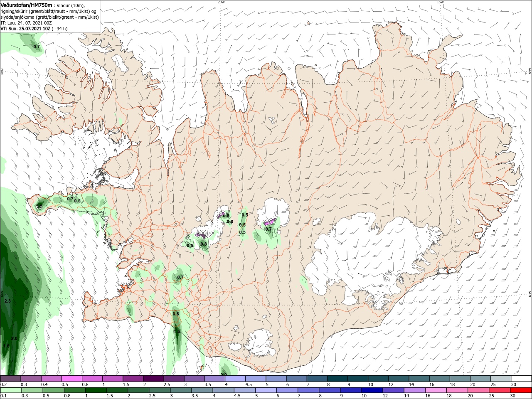This screenshot has width=532, height=399.
Task: Pick the darkest purple 2 snow legend swatch
Action: (153, 379)
